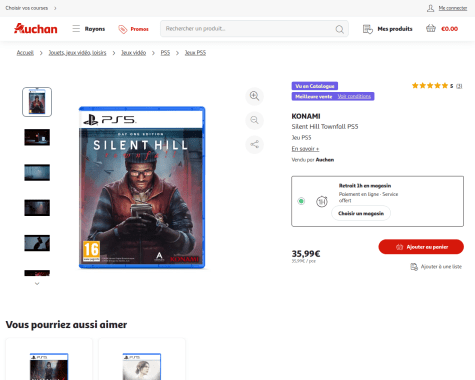
Task: Click the user account icon
Action: click(x=430, y=8)
